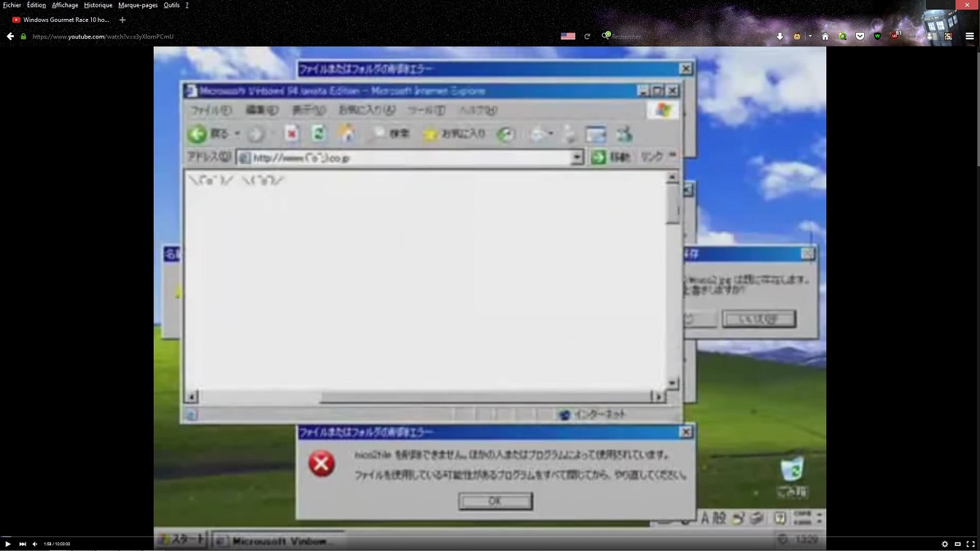The height and width of the screenshot is (551, 980).
Task: Click the star favorites icon in IE toolbar
Action: (430, 134)
